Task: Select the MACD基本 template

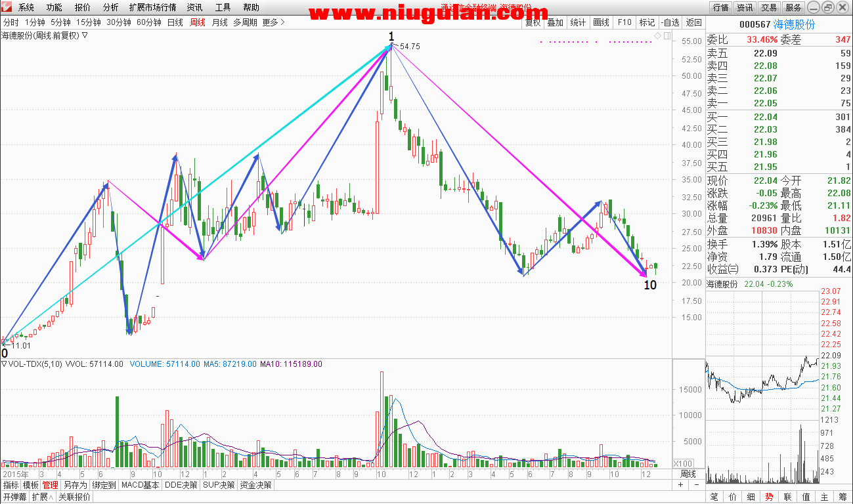Action: pos(141,485)
